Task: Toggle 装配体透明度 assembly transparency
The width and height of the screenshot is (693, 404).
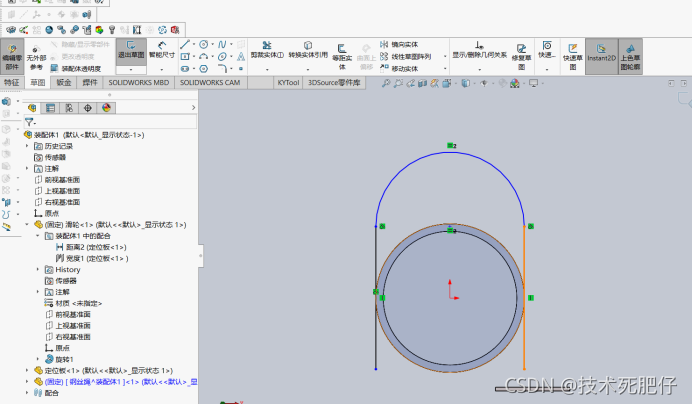Action: (x=76, y=69)
